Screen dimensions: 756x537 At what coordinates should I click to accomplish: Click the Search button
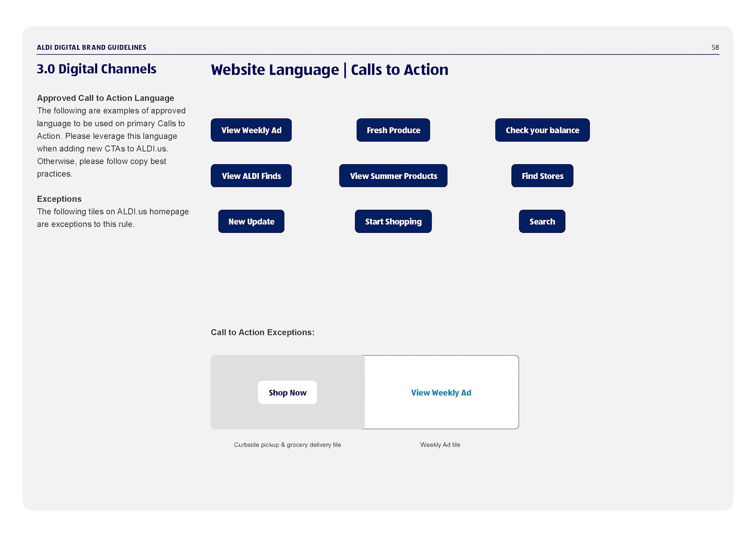(542, 221)
